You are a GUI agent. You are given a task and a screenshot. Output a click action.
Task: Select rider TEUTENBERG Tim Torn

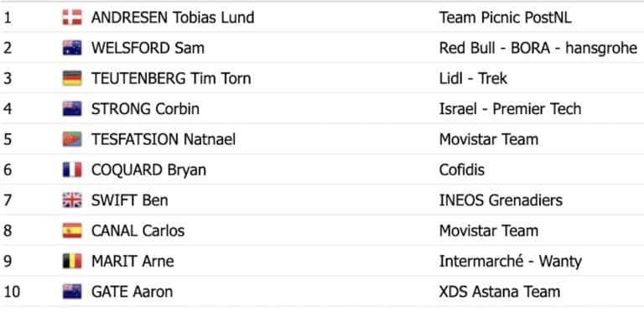[171, 78]
